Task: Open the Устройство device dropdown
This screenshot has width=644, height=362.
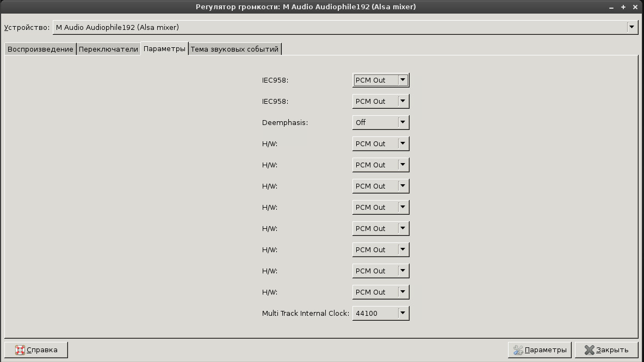Action: tap(345, 28)
